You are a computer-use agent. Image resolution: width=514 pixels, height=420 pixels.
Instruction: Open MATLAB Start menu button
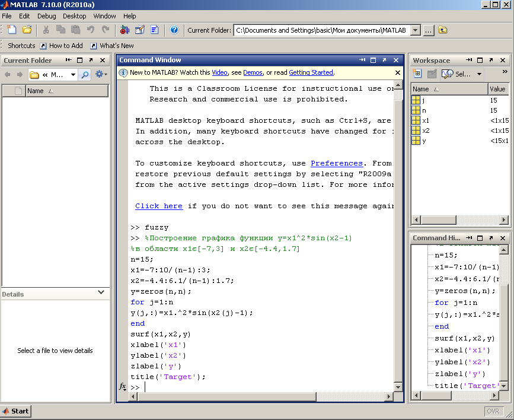pos(16,411)
